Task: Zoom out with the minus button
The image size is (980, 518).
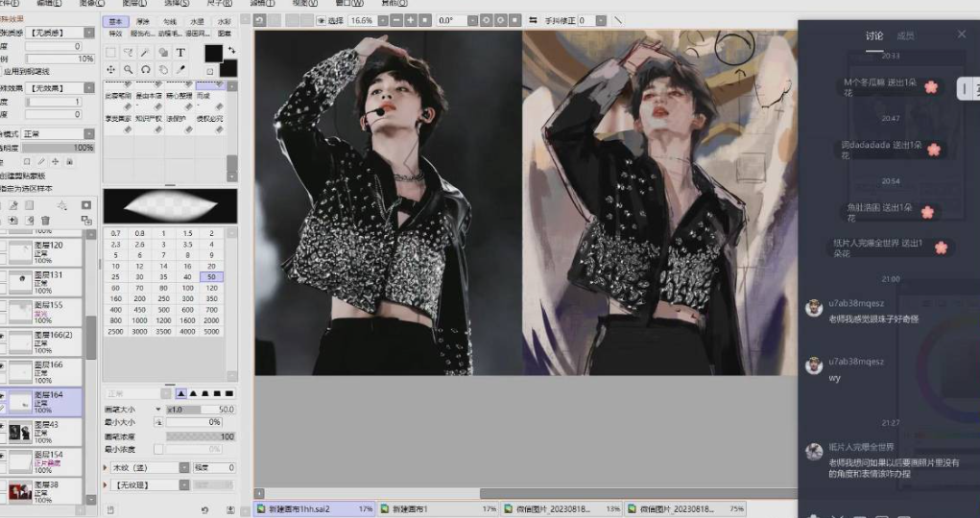Action: 396,20
